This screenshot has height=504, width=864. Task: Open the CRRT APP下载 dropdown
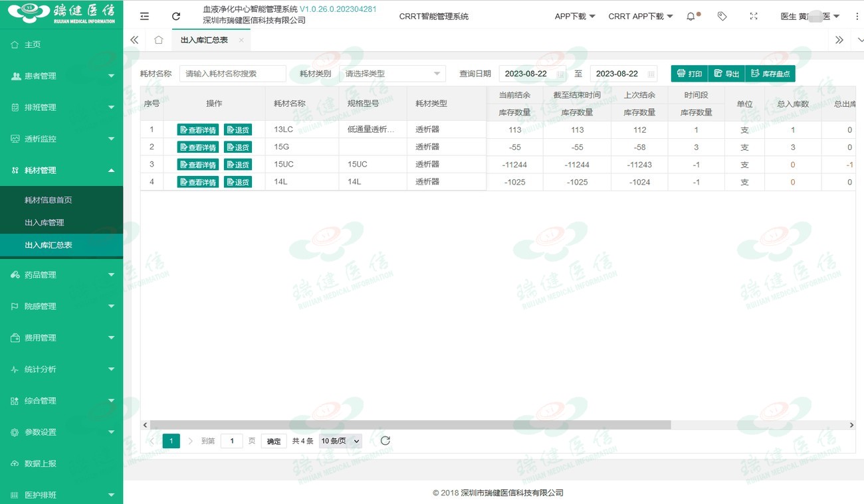point(641,17)
